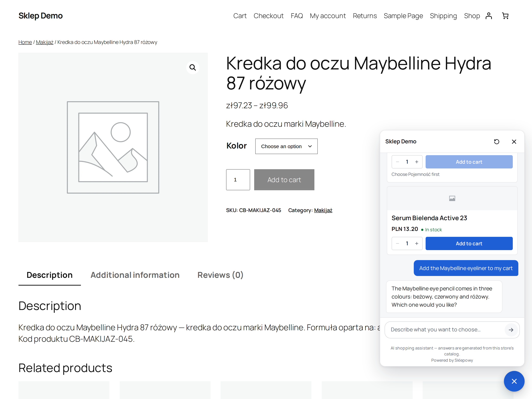Click the grey Add to cart button
532x399 pixels.
(x=284, y=180)
